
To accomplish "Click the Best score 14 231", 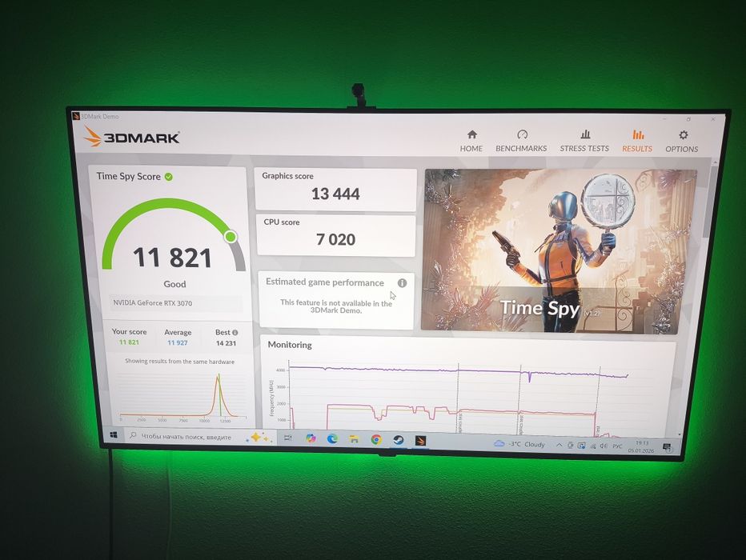I will tap(226, 343).
